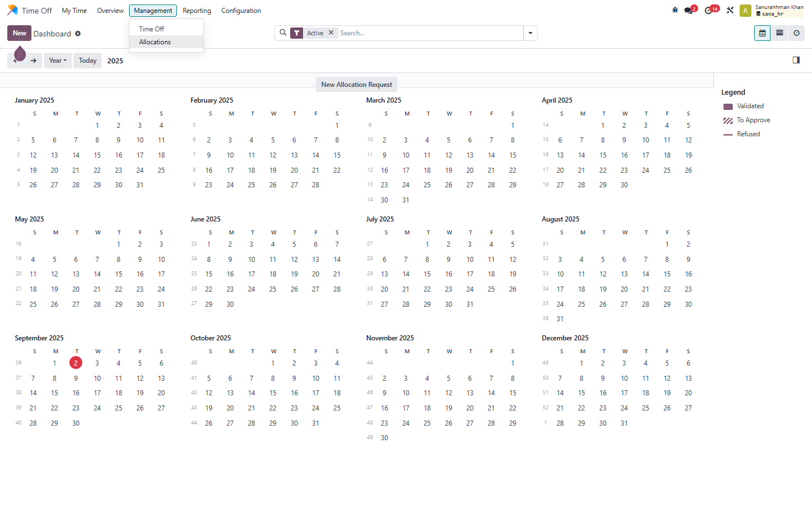The width and height of the screenshot is (812, 517).
Task: Click the Active filter label
Action: click(315, 33)
